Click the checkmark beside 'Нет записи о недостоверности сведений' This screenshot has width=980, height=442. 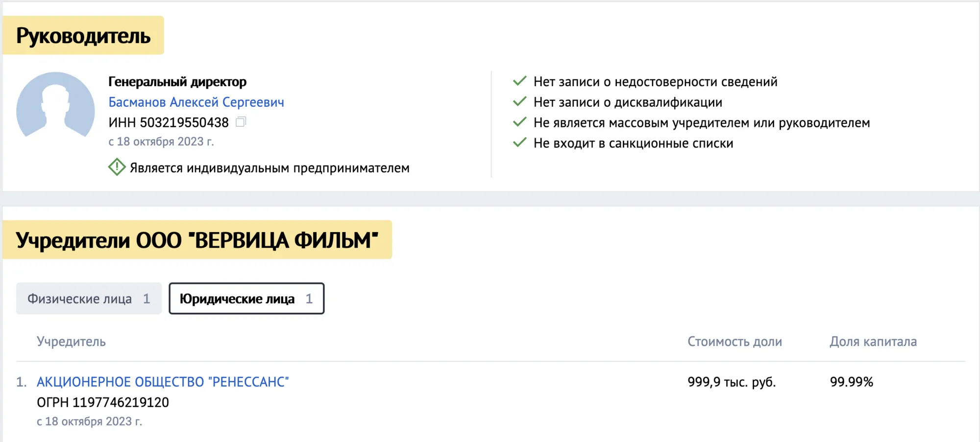click(x=518, y=82)
